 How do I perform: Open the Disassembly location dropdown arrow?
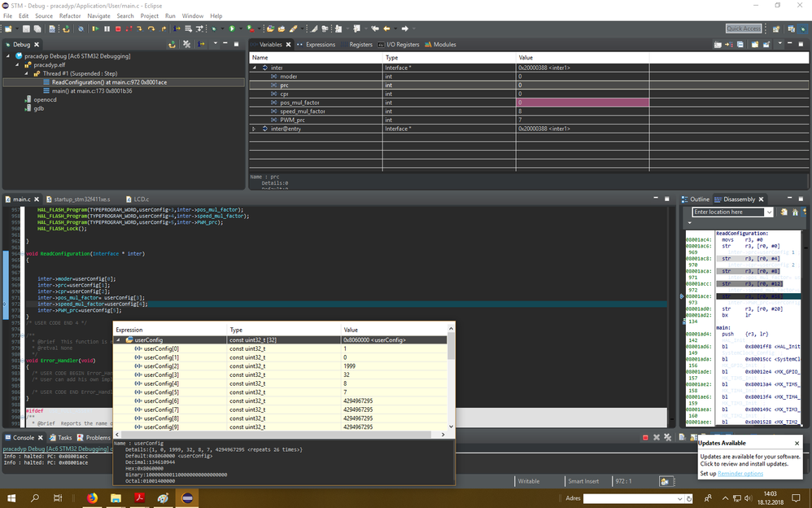[x=769, y=212]
